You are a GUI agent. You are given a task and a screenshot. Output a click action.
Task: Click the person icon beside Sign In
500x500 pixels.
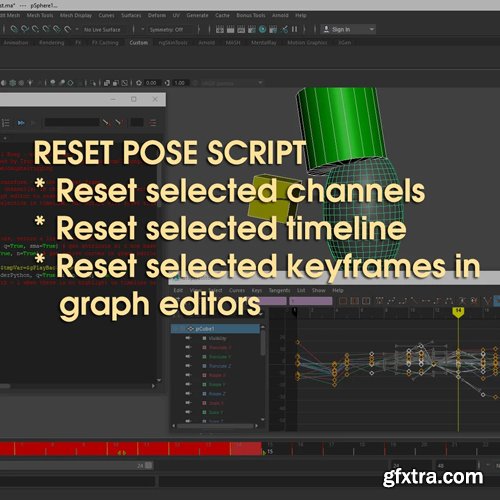[x=326, y=29]
